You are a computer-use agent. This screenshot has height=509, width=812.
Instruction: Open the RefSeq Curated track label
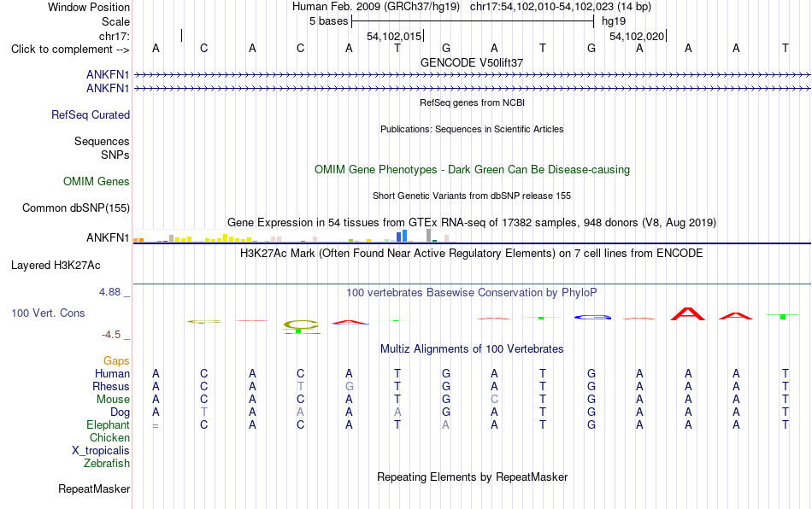(90, 114)
